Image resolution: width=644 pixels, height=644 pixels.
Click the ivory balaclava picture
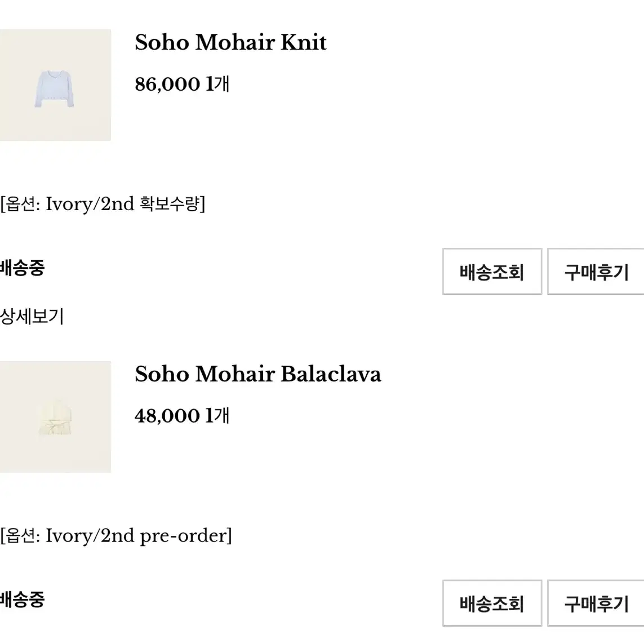point(55,420)
